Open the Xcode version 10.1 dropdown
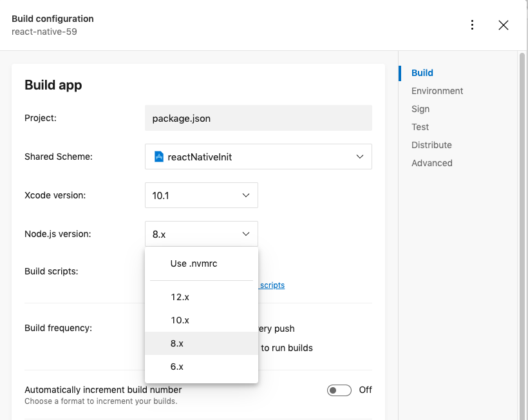This screenshot has height=420, width=528. [202, 195]
